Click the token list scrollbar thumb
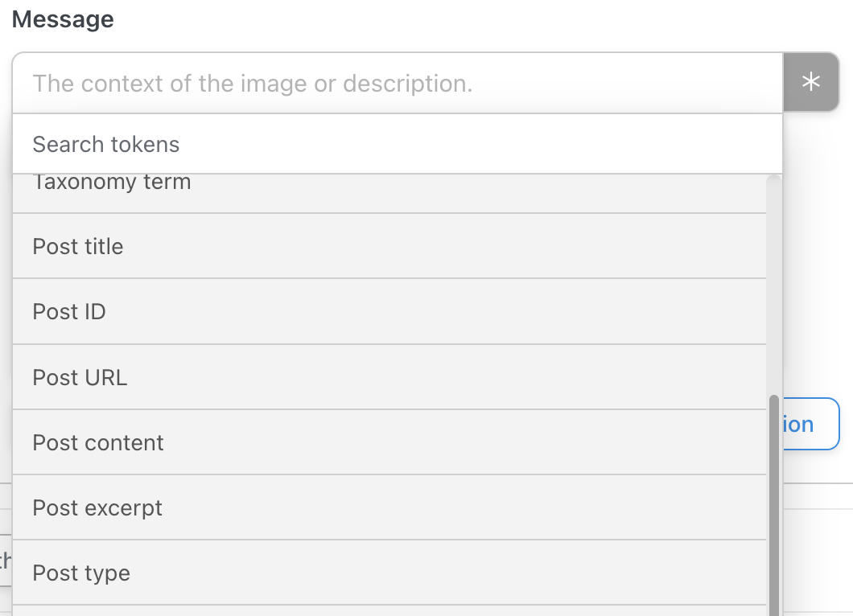The image size is (853, 616). pyautogui.click(x=773, y=506)
